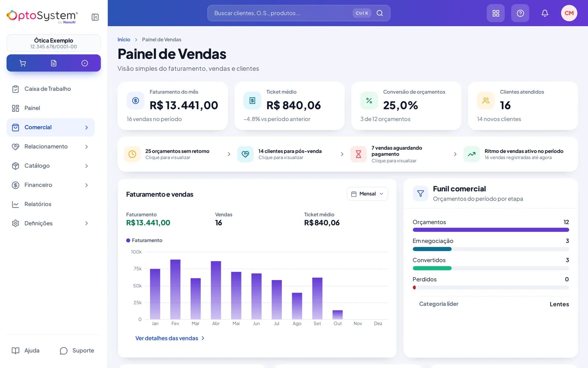This screenshot has width=588, height=368.
Task: Select Definições menu item
Action: point(51,223)
